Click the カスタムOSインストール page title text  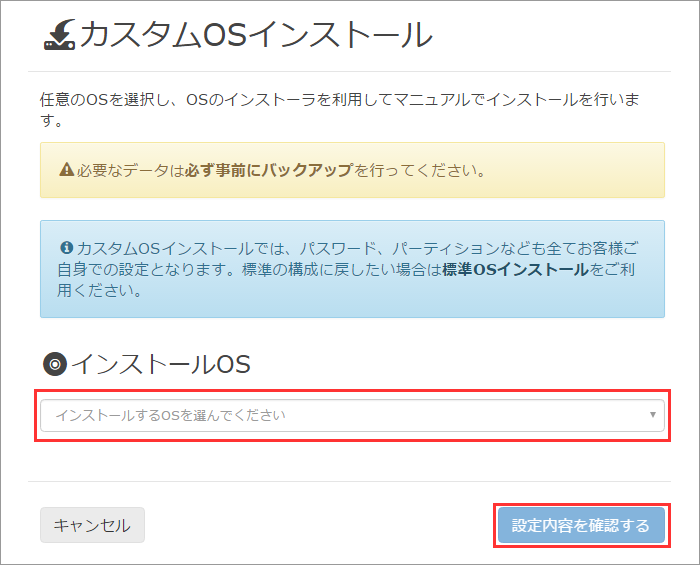[256, 36]
